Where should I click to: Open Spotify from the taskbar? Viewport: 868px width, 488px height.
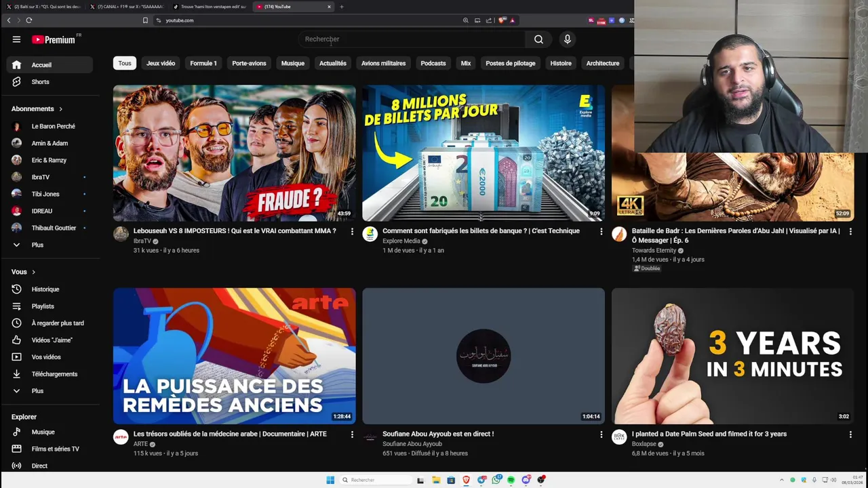point(511,480)
